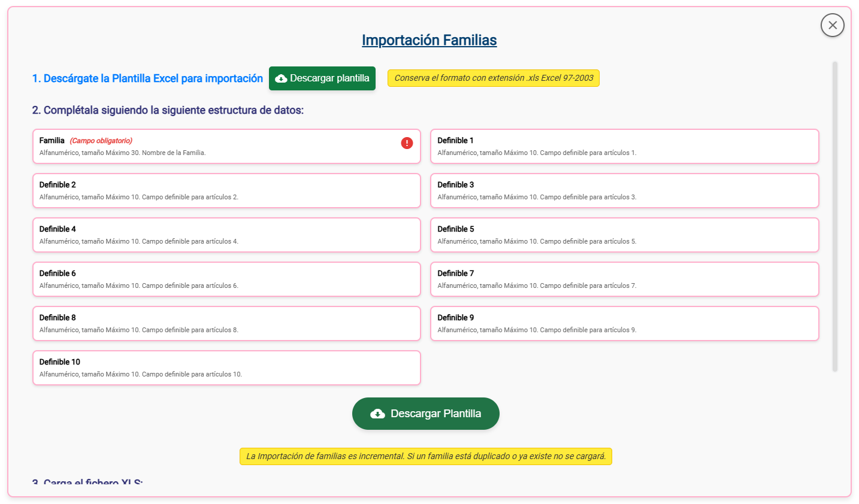Select the Definible 6 field card
Screen dimensions: 859x504
tap(226, 279)
